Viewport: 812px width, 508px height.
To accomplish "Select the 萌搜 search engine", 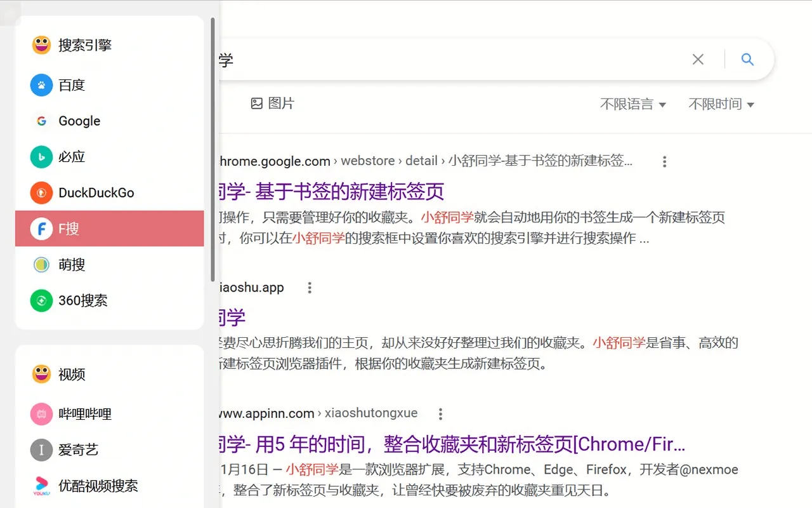I will (41, 265).
